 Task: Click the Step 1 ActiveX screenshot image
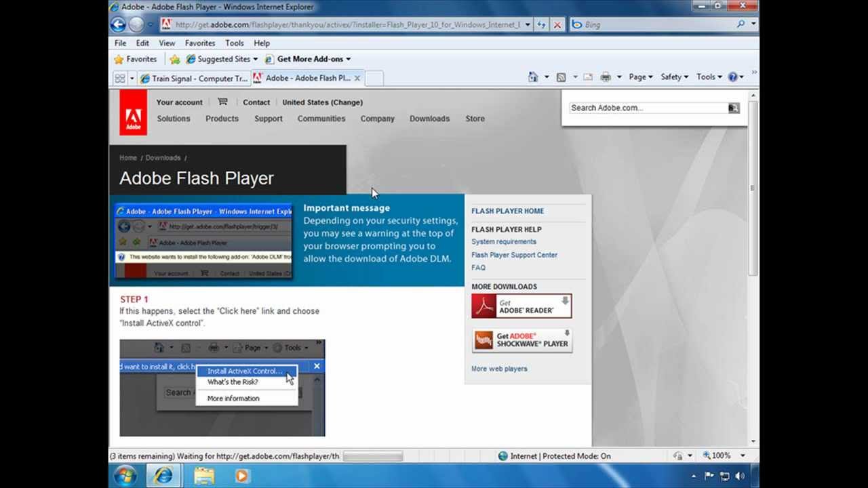(x=222, y=388)
